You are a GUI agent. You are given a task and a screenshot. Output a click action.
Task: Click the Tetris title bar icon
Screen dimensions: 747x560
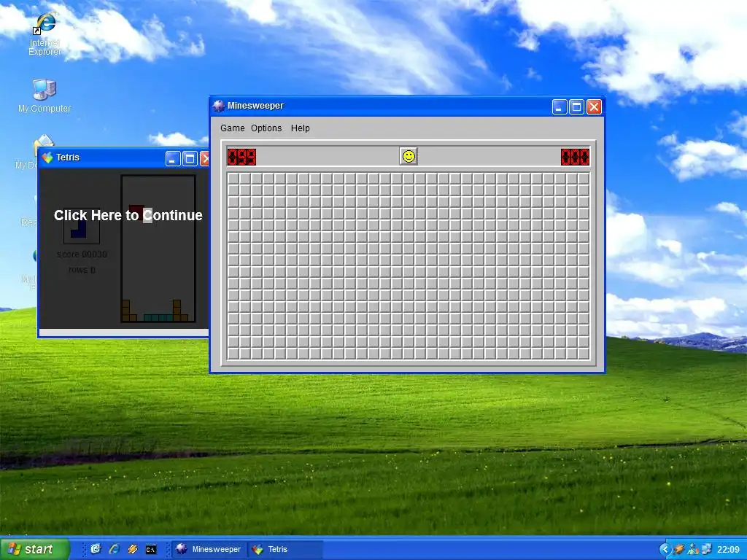47,157
